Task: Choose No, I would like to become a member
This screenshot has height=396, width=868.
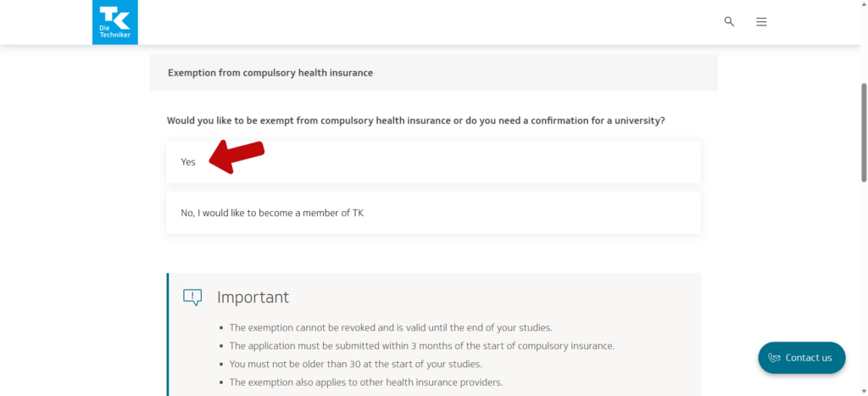Action: click(x=272, y=213)
